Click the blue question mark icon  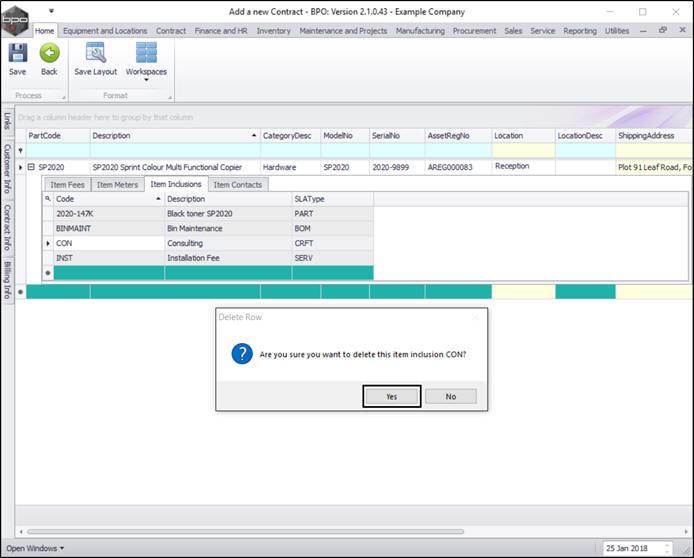click(x=242, y=354)
